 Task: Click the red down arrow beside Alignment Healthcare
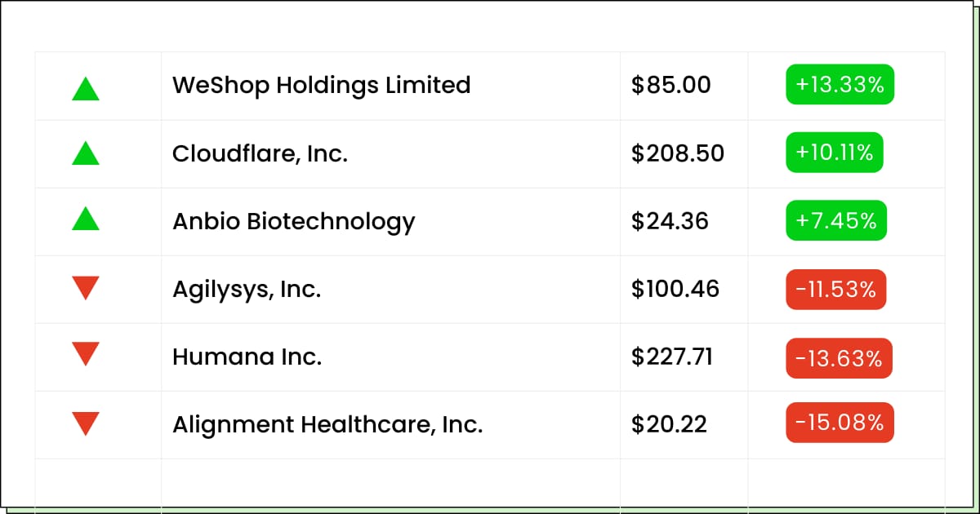coord(86,423)
